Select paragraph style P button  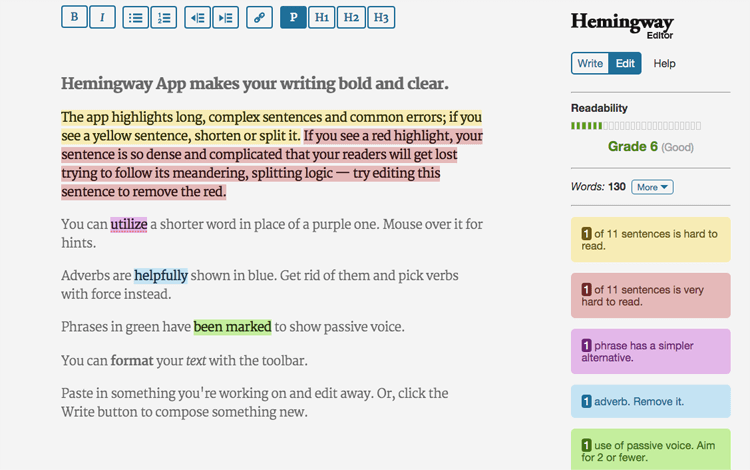293,18
